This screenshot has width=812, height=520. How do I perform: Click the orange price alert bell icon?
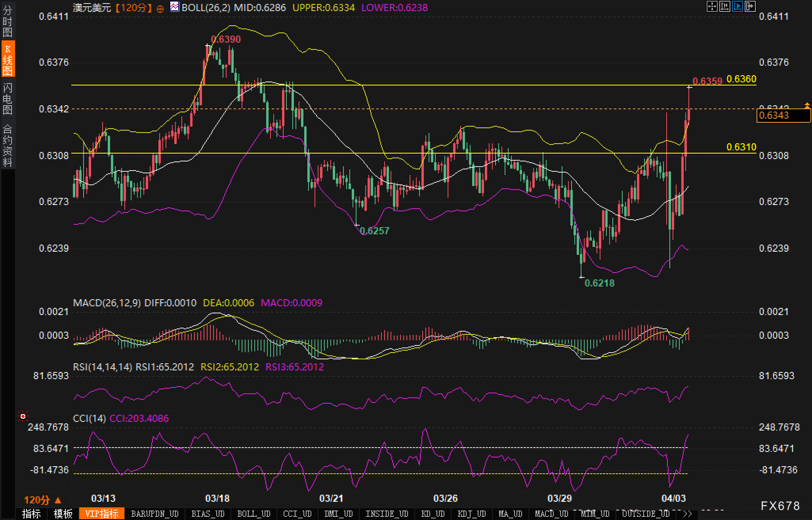coord(807,105)
